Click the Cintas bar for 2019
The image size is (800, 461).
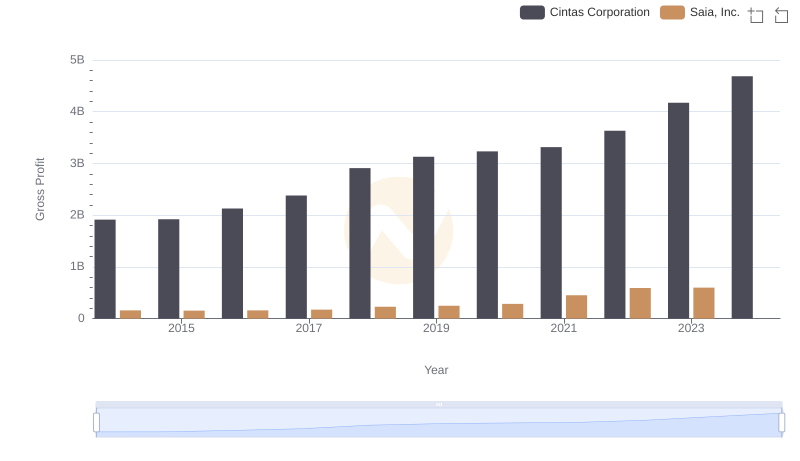pyautogui.click(x=423, y=238)
